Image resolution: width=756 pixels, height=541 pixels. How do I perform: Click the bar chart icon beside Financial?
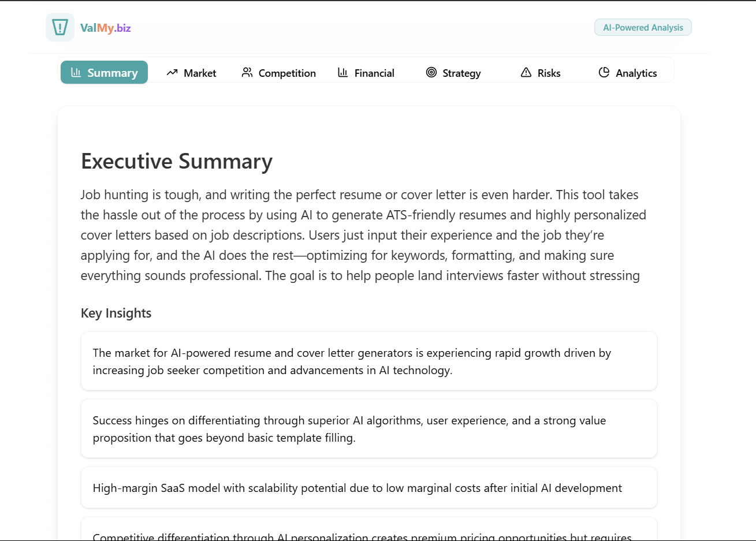point(343,72)
